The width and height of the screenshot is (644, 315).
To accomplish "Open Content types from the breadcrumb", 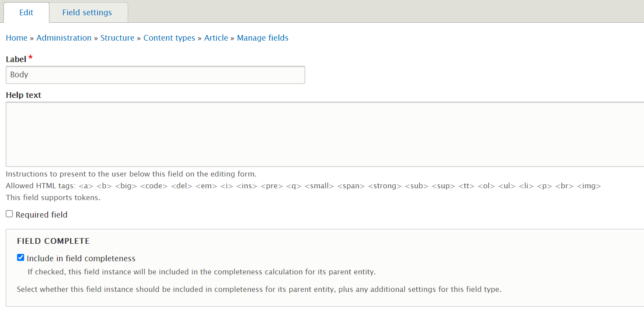I will pyautogui.click(x=169, y=38).
